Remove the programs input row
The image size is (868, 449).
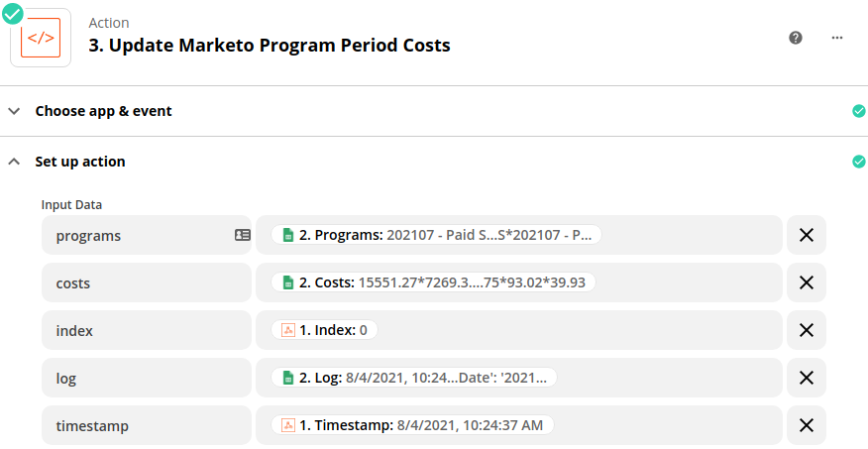pos(807,235)
